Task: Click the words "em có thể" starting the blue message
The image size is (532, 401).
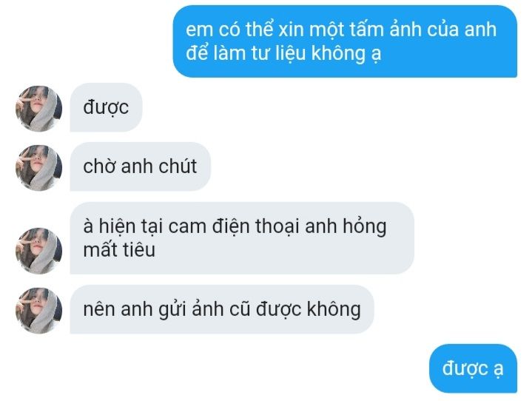Action: pos(229,30)
